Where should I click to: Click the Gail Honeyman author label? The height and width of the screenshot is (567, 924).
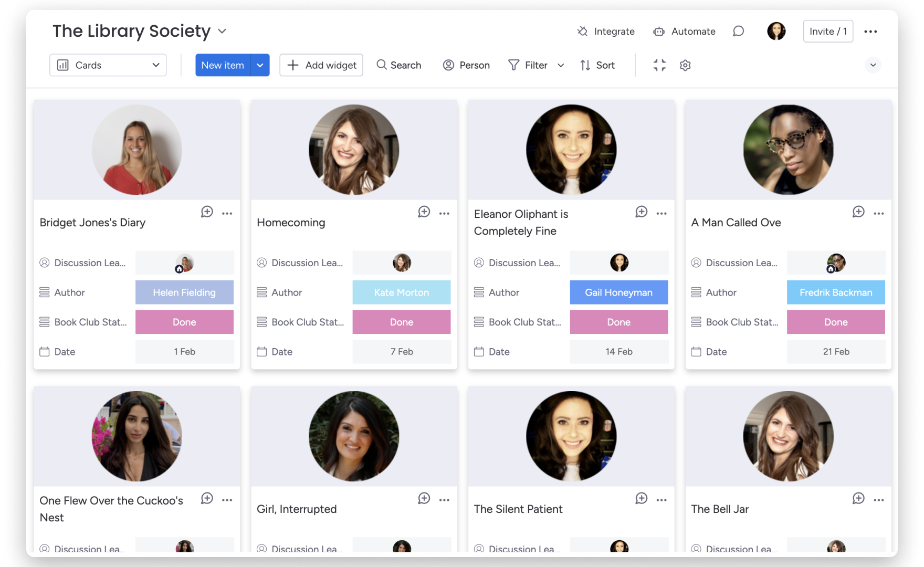point(619,292)
